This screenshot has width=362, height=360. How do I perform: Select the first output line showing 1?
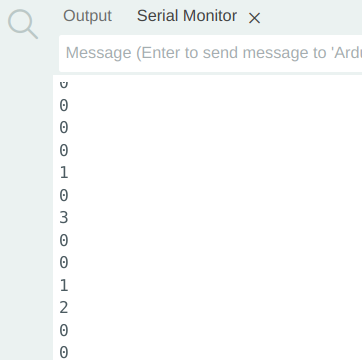[x=64, y=173]
